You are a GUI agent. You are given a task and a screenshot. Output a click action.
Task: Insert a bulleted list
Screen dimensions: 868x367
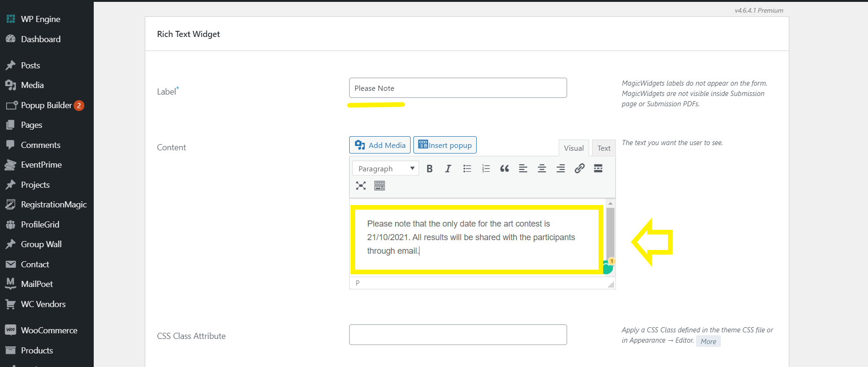pyautogui.click(x=467, y=169)
